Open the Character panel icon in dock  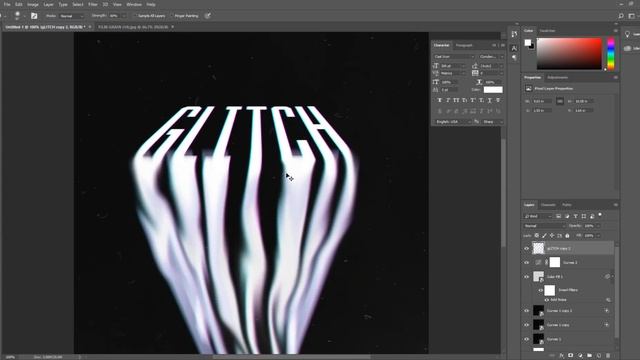click(514, 48)
